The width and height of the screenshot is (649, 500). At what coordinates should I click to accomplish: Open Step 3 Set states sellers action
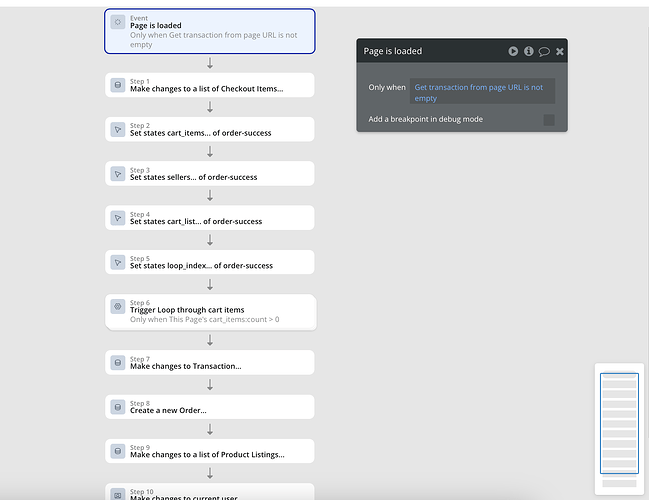click(x=210, y=173)
